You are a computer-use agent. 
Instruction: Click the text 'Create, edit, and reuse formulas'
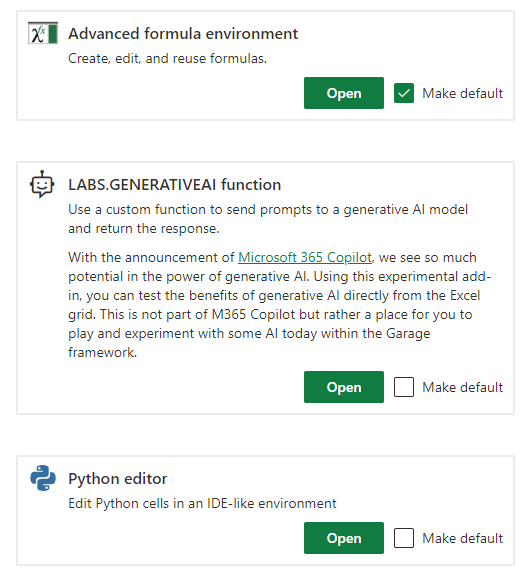point(167,58)
